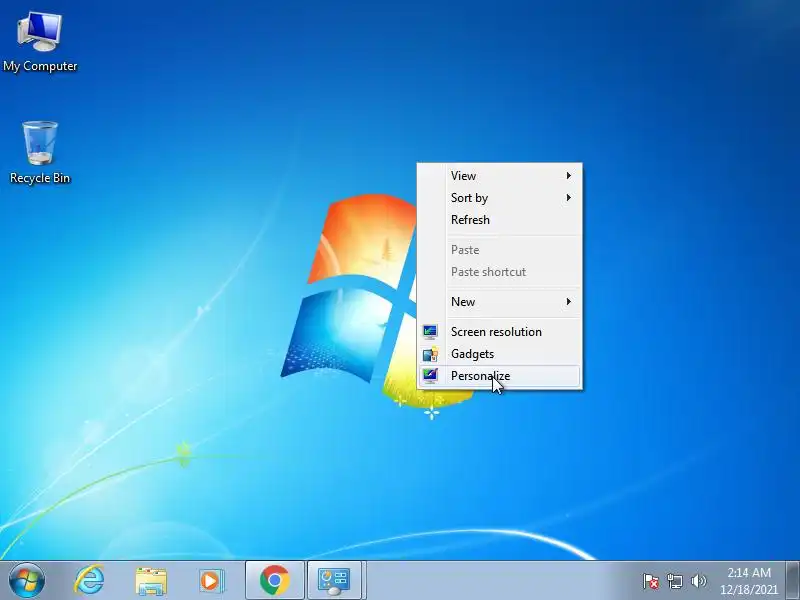Select Sort by in the context menu
Viewport: 800px width, 600px height.
point(499,197)
